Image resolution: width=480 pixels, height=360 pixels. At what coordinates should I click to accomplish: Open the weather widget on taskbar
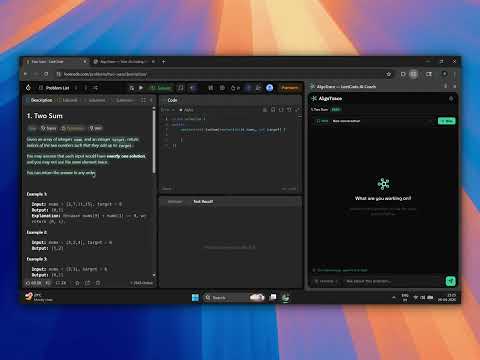coord(39,297)
